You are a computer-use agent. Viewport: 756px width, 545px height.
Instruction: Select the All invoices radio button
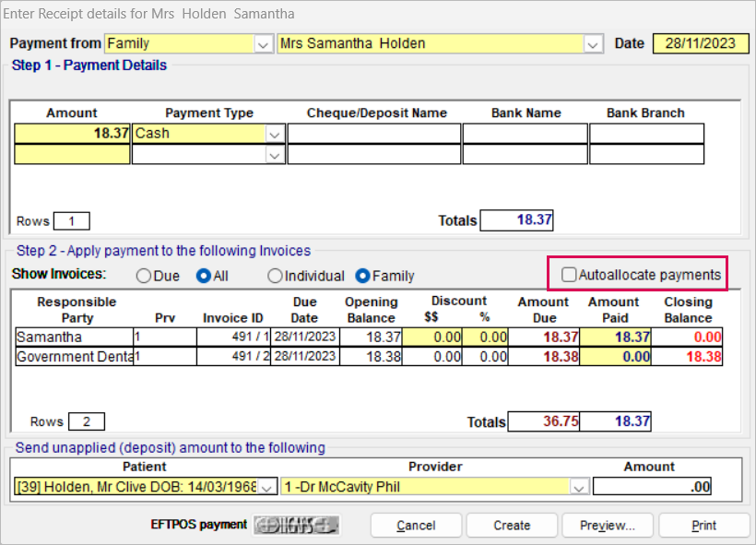(x=204, y=276)
